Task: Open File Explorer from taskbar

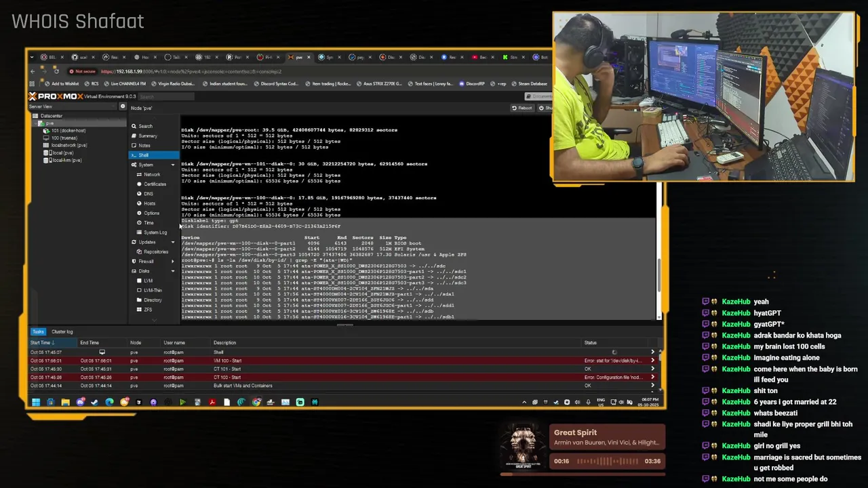Action: tap(65, 402)
